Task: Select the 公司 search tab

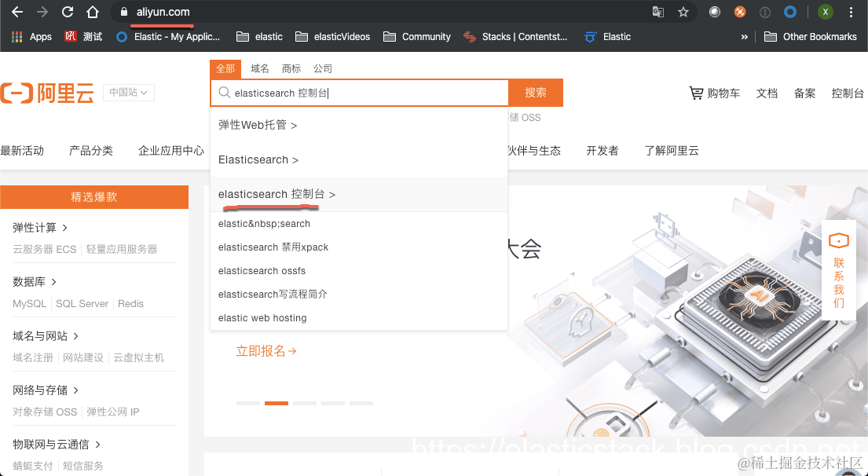Action: click(323, 69)
